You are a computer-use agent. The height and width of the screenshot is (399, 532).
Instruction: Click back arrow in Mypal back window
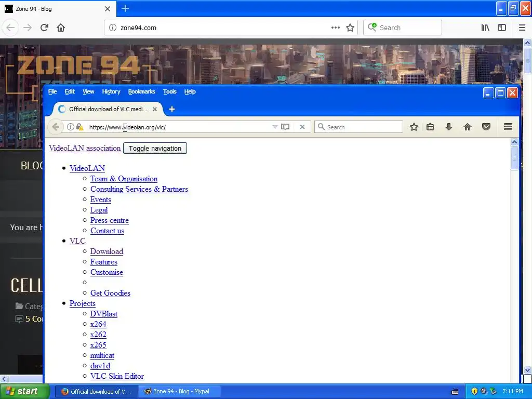coord(10,28)
